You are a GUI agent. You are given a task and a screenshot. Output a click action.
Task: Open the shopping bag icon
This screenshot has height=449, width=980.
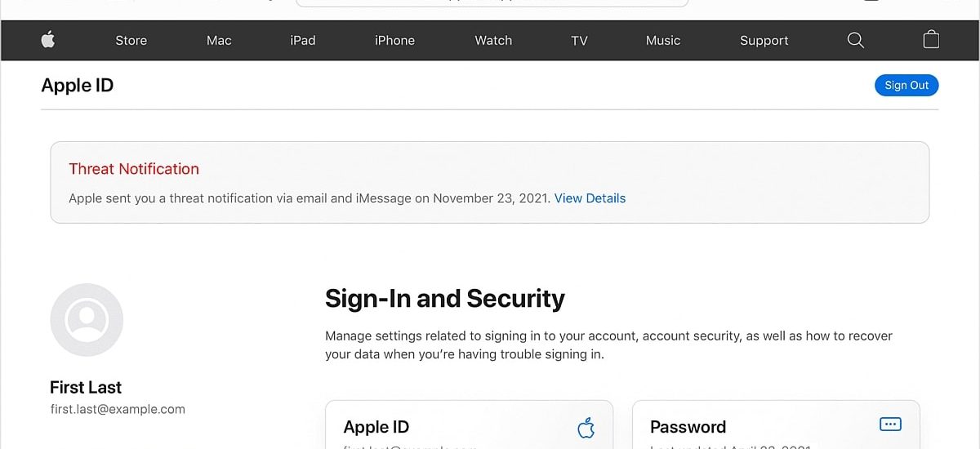coord(931,39)
